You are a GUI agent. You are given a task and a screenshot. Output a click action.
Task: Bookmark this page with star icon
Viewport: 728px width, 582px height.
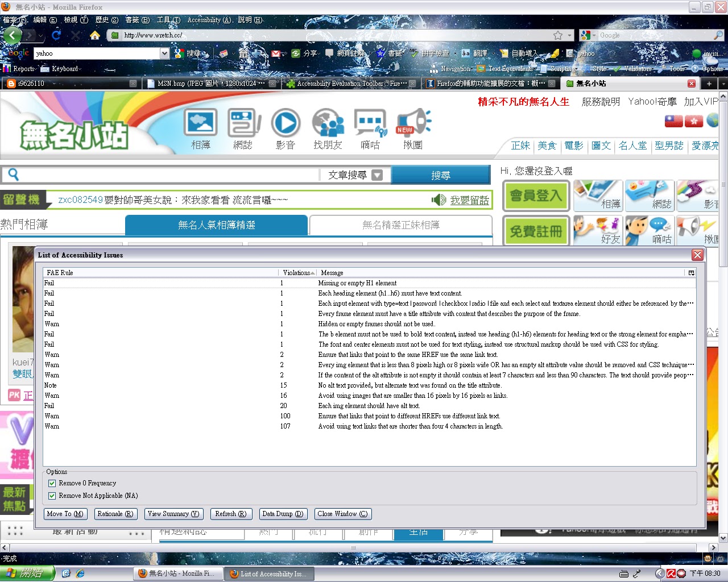[558, 35]
